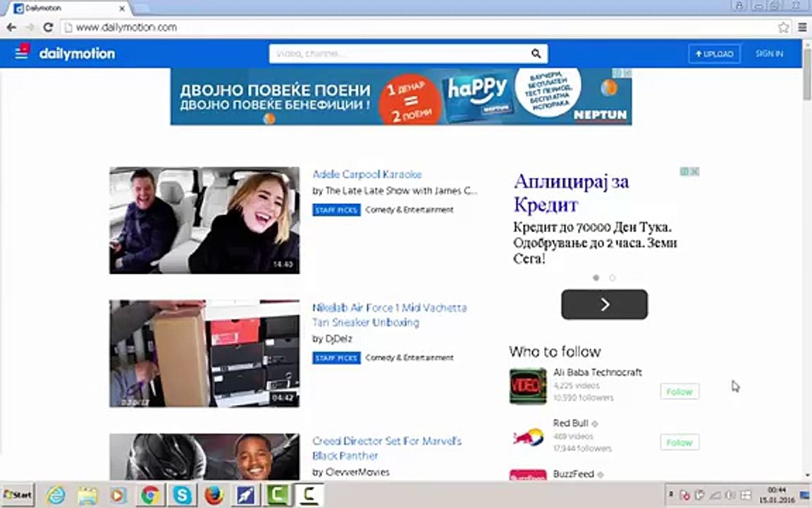Click Comedy & Entertainment under Nikelab video

point(409,358)
